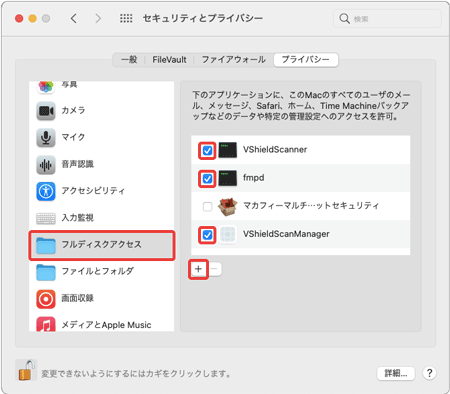This screenshot has height=394, width=450.
Task: Select the VShieldScanManager name text
Action: click(286, 234)
